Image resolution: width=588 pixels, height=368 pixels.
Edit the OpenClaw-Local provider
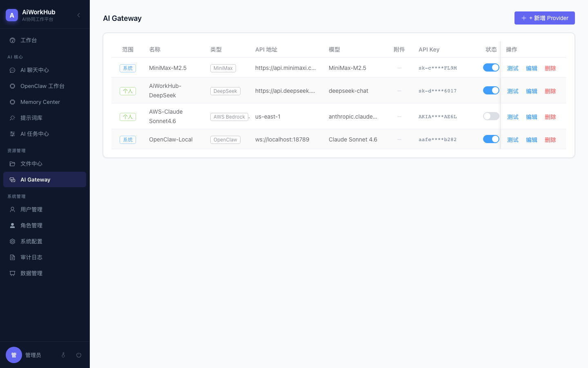click(x=532, y=140)
